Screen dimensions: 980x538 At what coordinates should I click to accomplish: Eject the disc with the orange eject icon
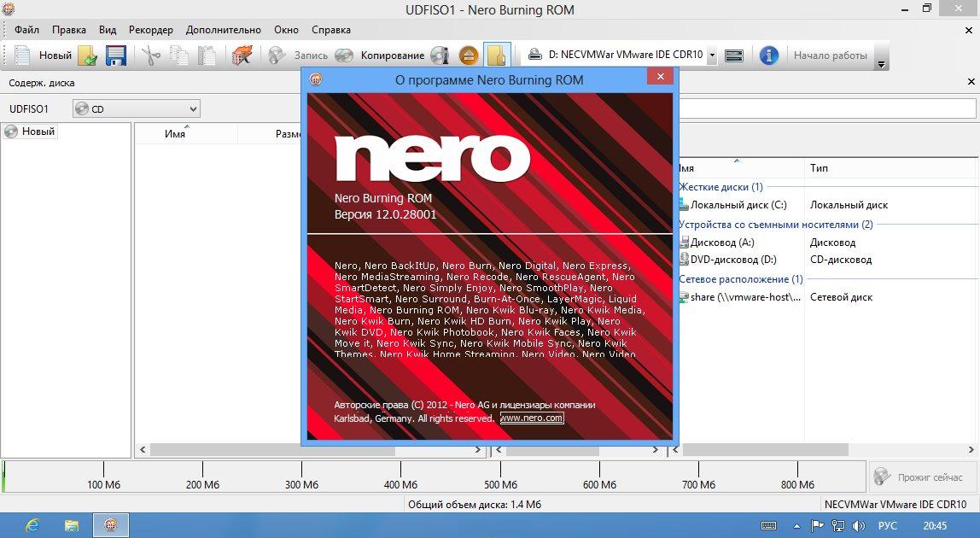(x=468, y=55)
